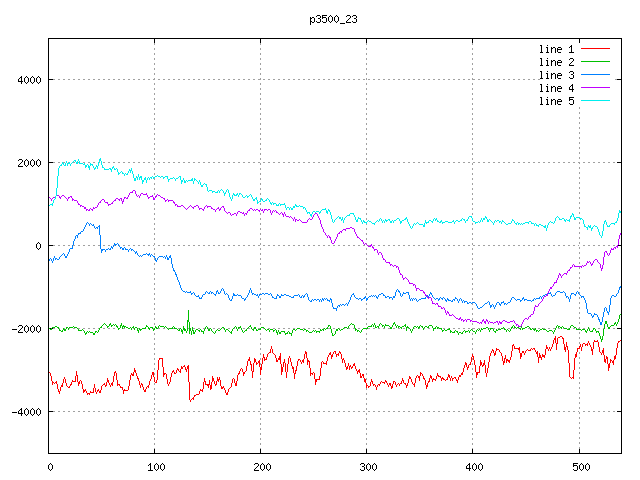Screen dimensions: 640x480
Task: Select the cyan line sample in legend
Action: pos(595,101)
